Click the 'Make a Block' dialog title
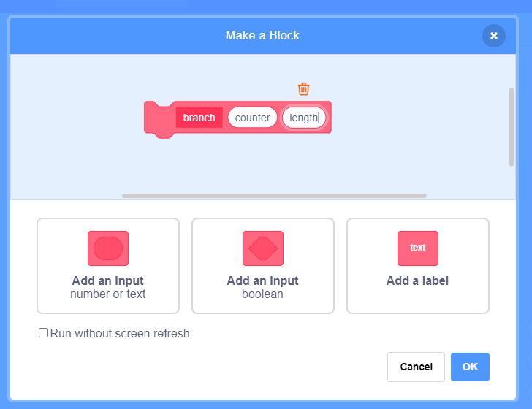532x409 pixels. coord(262,35)
